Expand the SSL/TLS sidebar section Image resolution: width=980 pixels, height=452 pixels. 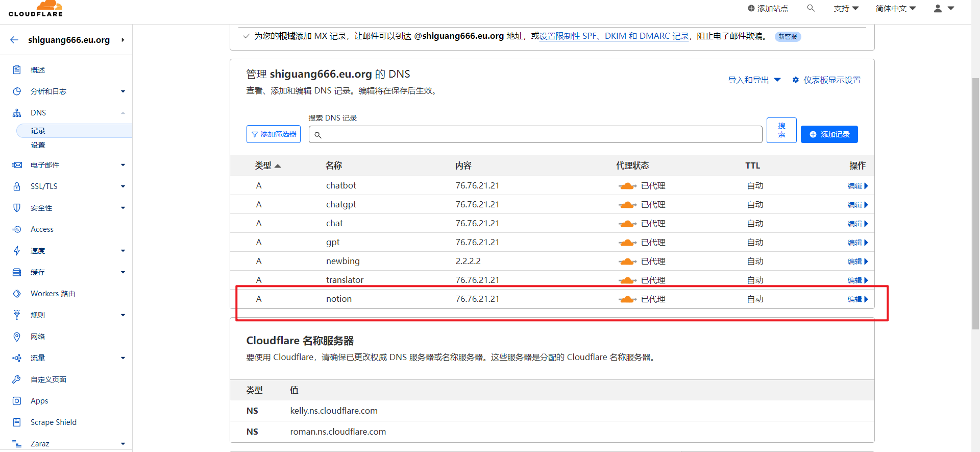[x=123, y=186]
